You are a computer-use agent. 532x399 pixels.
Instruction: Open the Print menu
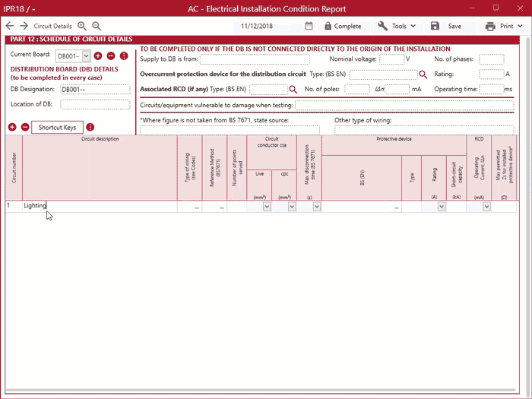pyautogui.click(x=505, y=26)
